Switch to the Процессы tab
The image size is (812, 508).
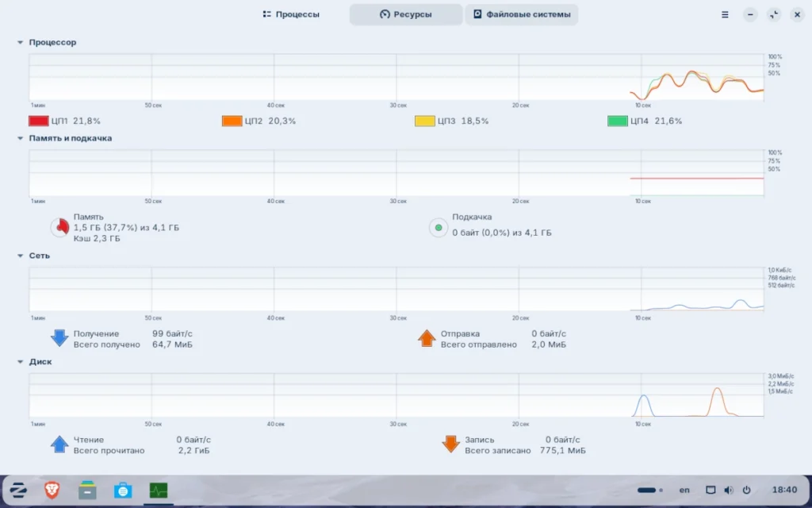coord(291,14)
